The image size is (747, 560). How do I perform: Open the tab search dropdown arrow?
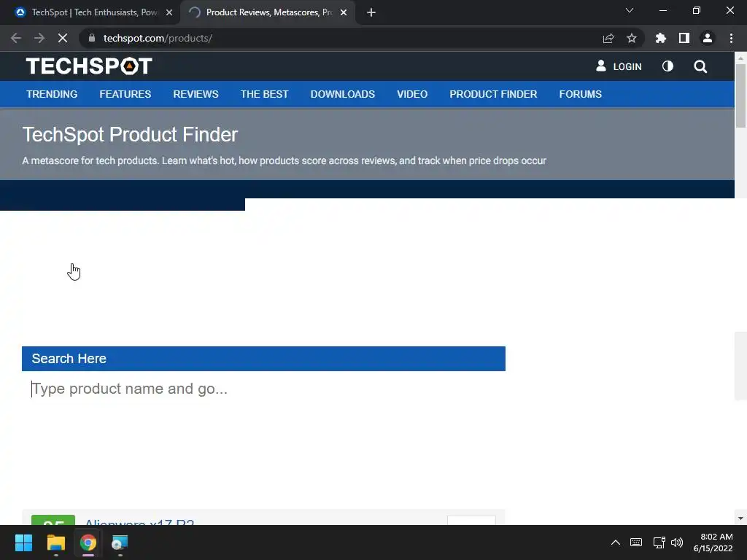[x=630, y=10]
